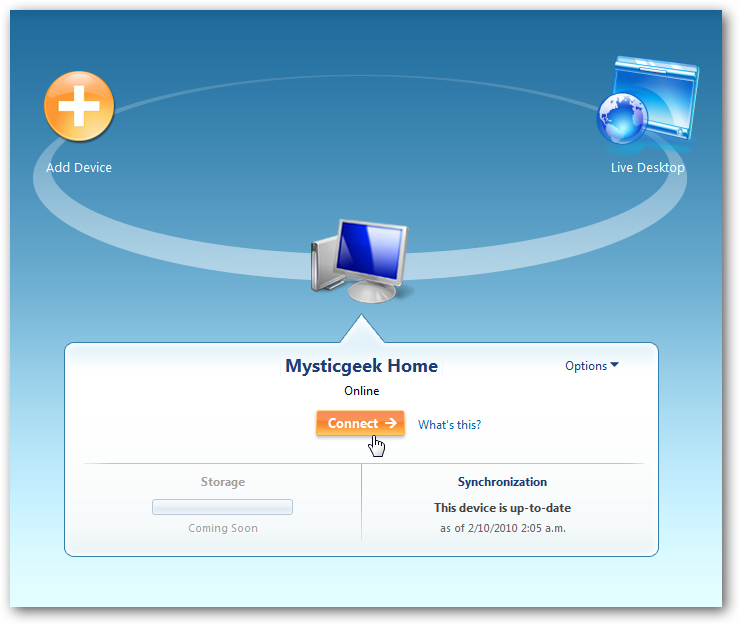This screenshot has height=625, width=740.
Task: Click the Mysticgeek Home device title
Action: (362, 366)
